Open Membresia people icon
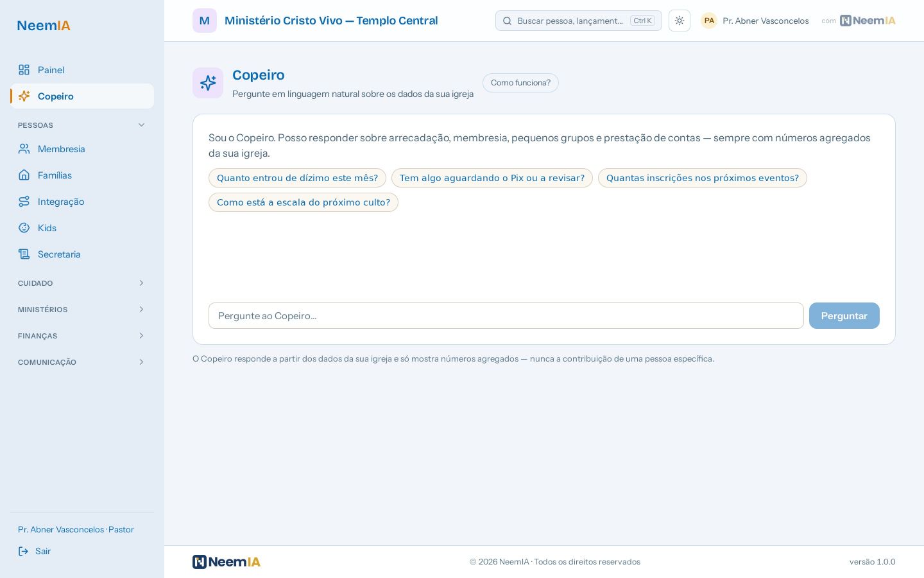The height and width of the screenshot is (578, 924). tap(24, 149)
